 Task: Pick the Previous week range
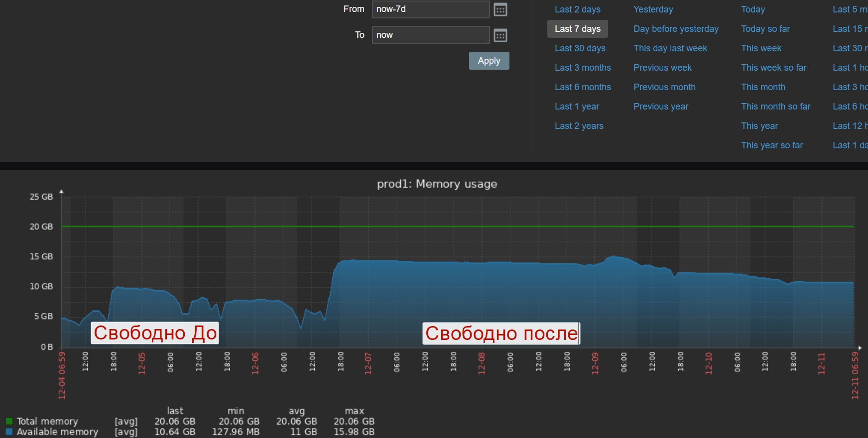[662, 68]
